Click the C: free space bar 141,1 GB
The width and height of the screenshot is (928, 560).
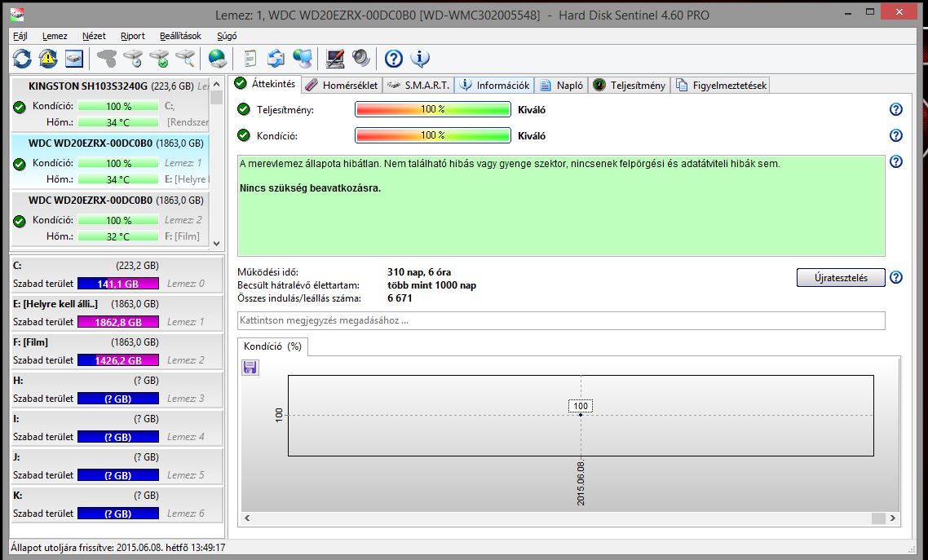pyautogui.click(x=117, y=283)
